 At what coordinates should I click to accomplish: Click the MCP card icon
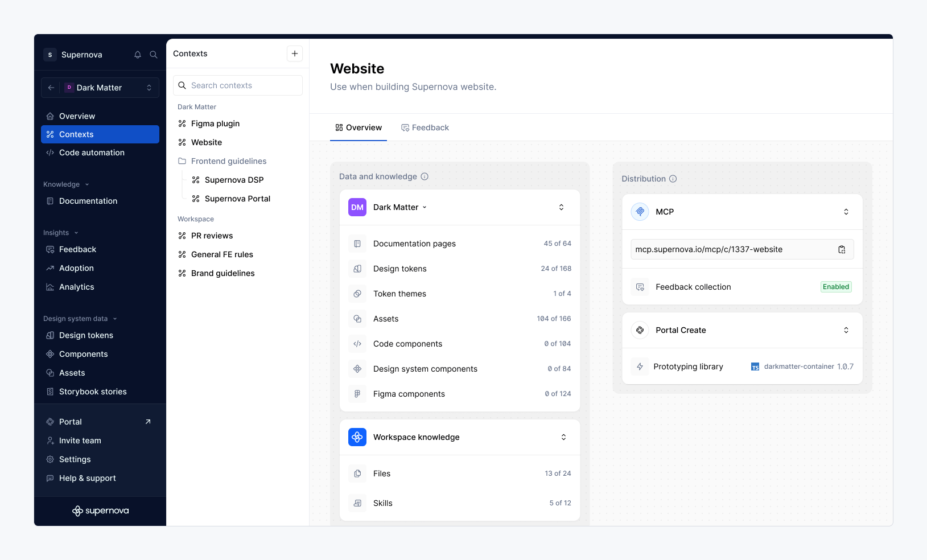pyautogui.click(x=640, y=212)
